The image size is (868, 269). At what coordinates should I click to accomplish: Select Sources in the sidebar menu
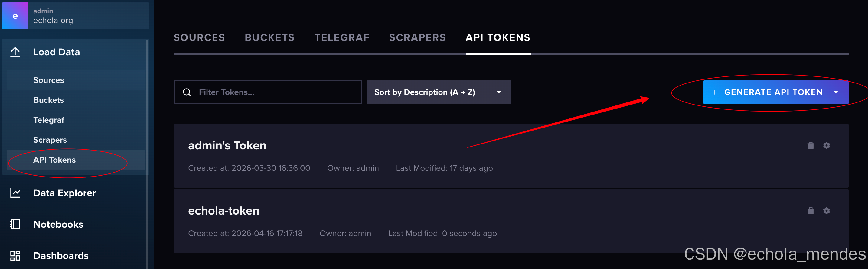(48, 80)
